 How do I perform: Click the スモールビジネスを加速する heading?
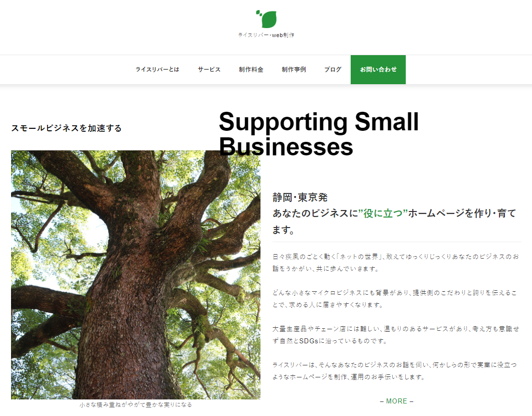[x=66, y=128]
